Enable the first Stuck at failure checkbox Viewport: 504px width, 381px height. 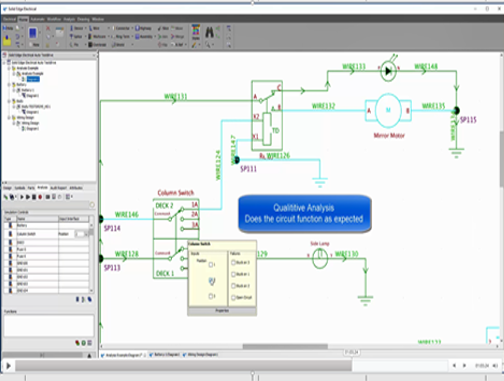pos(233,262)
